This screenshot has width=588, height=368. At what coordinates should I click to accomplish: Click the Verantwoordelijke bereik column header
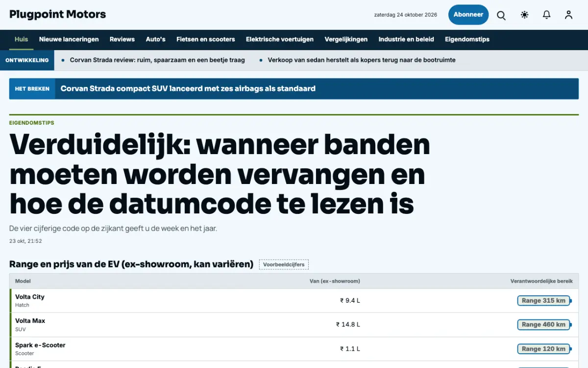541,281
